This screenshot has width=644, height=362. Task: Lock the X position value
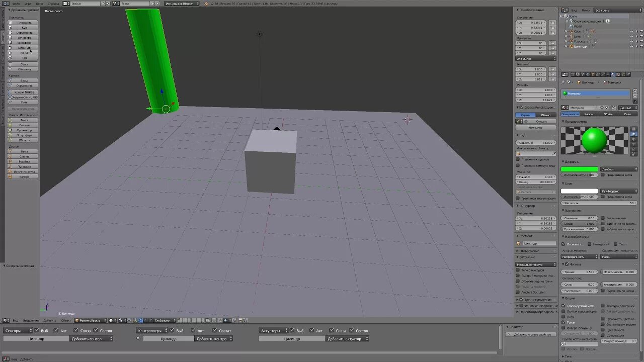pyautogui.click(x=552, y=23)
